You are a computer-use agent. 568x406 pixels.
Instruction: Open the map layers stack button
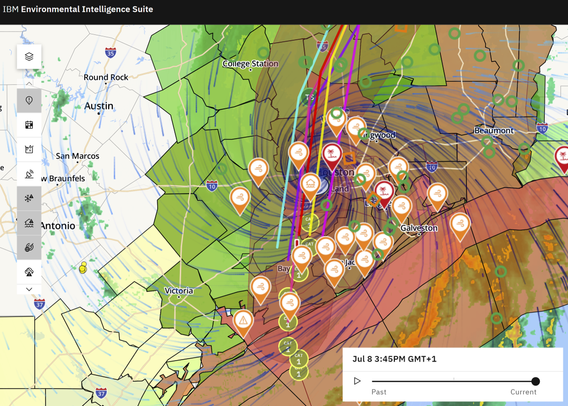point(29,56)
